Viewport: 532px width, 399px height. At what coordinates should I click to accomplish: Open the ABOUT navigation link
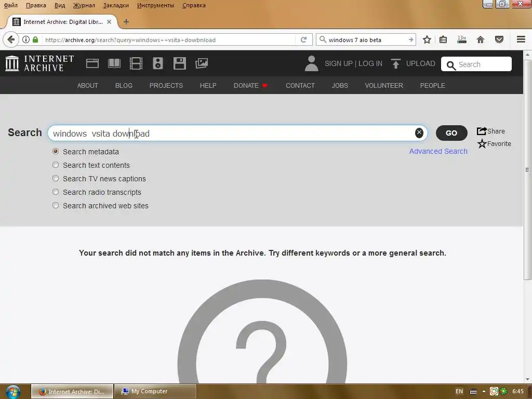click(87, 86)
